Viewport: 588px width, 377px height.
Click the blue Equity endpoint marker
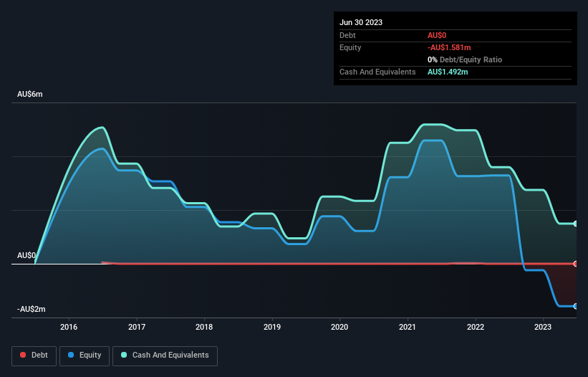pos(576,306)
